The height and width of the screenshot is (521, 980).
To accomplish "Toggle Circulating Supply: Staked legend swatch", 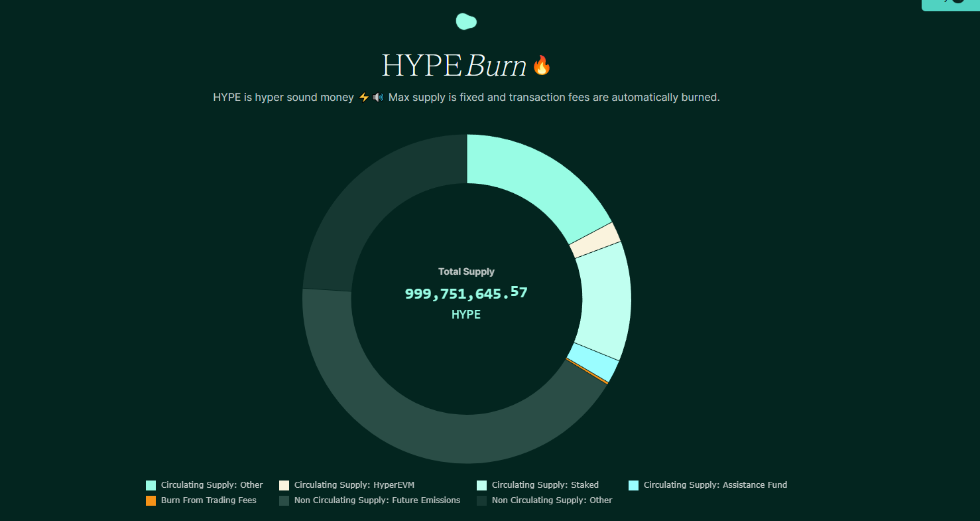I will click(x=481, y=485).
